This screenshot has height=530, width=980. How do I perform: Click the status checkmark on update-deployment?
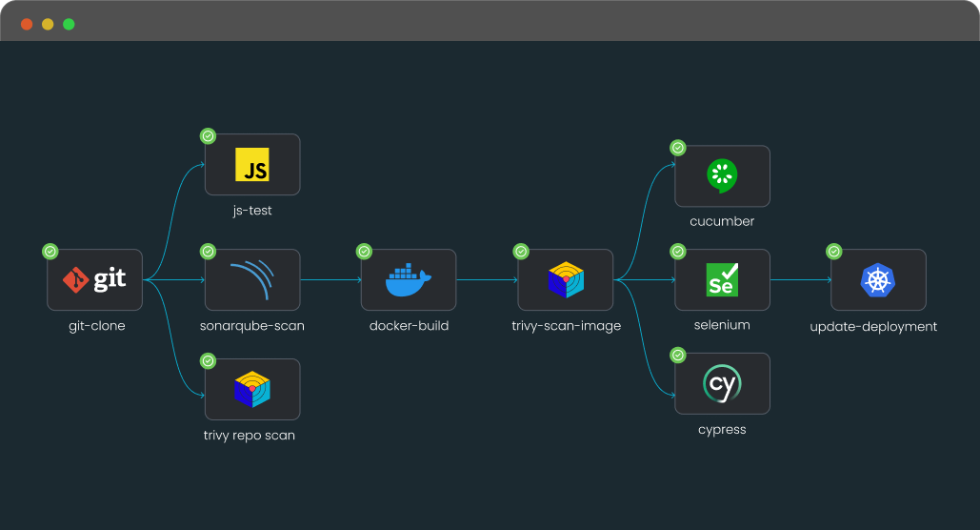(x=834, y=252)
